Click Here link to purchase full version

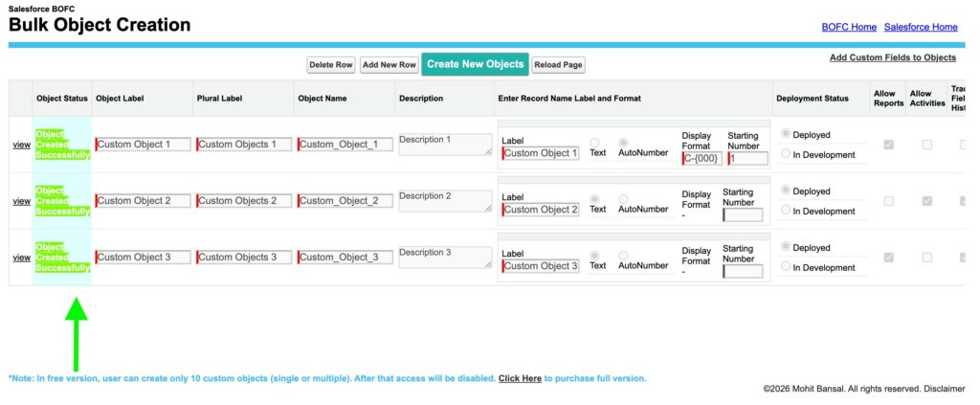[520, 379]
